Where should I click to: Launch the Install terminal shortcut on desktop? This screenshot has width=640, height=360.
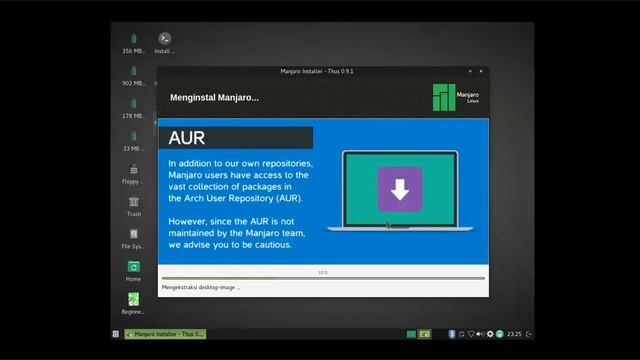164,42
